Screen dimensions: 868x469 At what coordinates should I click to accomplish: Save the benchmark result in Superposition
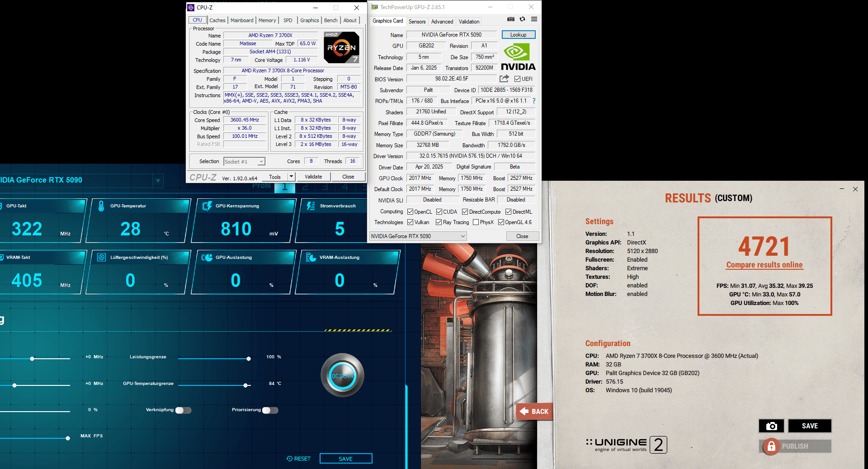click(810, 426)
